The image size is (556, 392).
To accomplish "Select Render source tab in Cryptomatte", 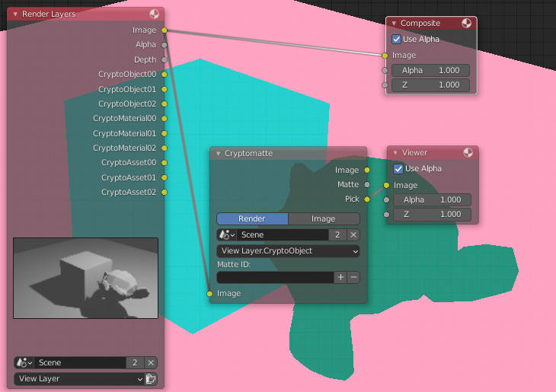I will 252,218.
